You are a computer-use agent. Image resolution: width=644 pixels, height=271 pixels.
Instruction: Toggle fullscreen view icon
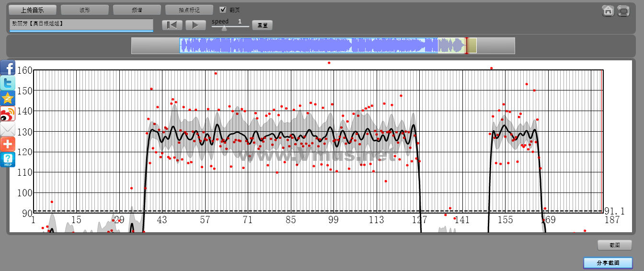point(623,11)
